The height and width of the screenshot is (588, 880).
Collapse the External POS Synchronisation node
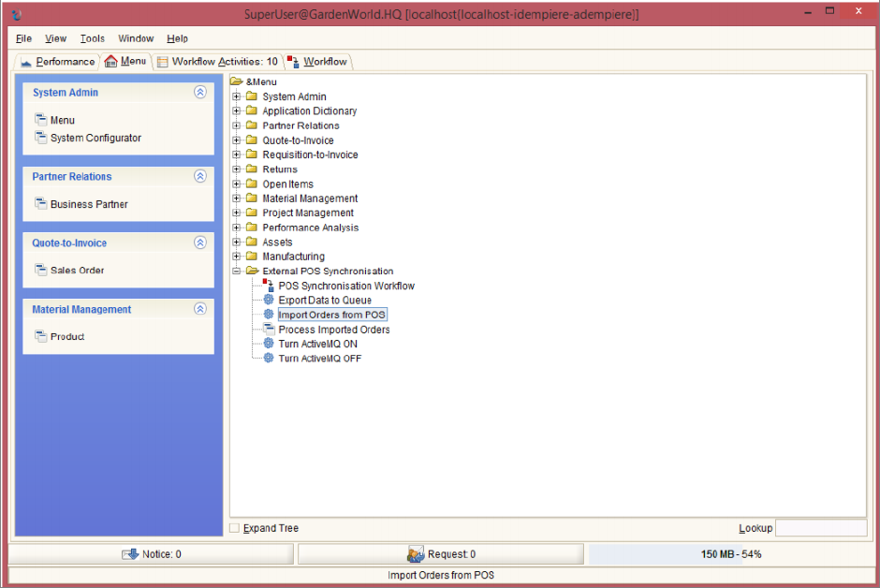click(237, 272)
